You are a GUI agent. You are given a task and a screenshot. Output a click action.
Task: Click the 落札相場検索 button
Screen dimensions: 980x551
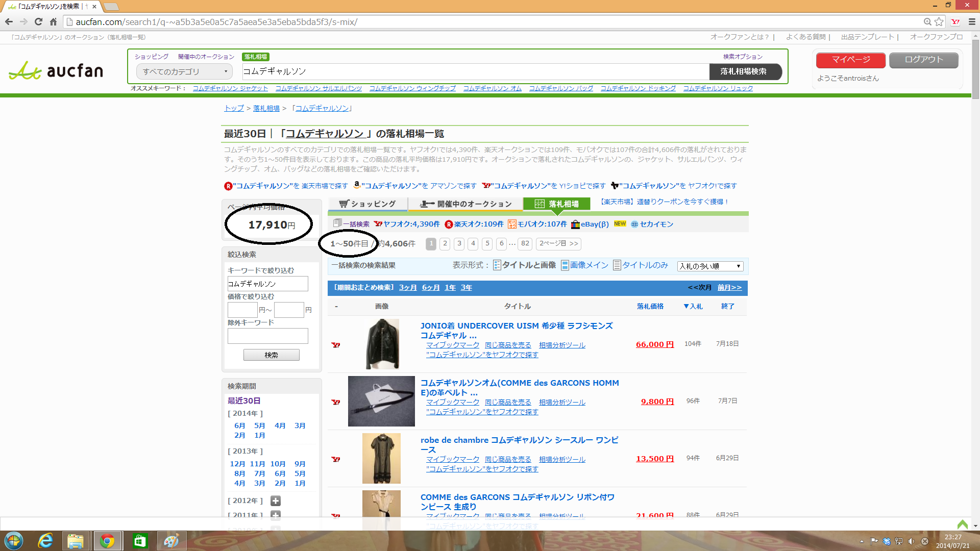[745, 71]
